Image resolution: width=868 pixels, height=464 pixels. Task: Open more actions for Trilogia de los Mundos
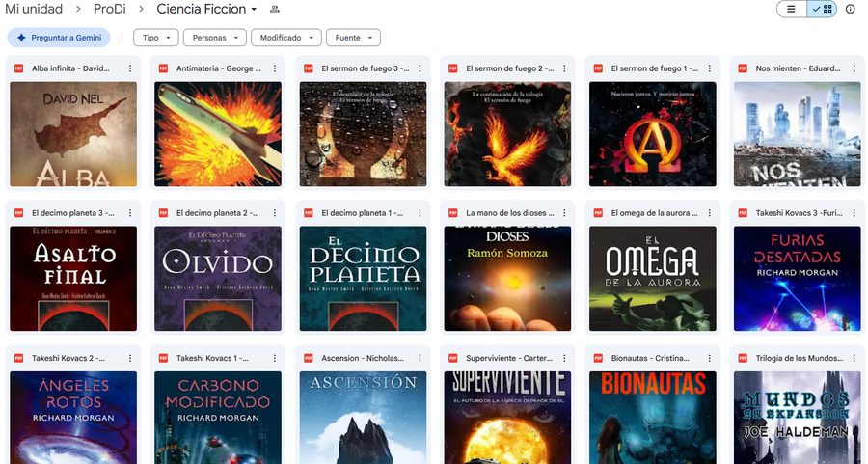click(x=854, y=358)
